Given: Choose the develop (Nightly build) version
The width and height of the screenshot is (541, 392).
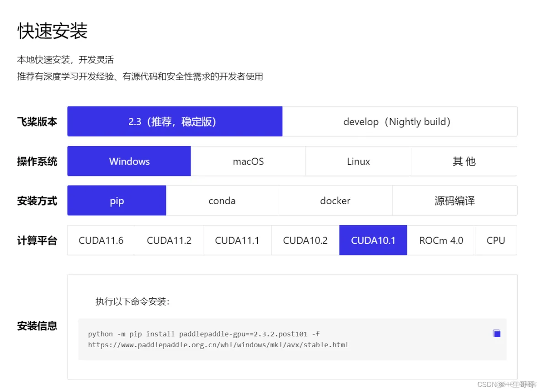Looking at the screenshot, I should [x=399, y=122].
